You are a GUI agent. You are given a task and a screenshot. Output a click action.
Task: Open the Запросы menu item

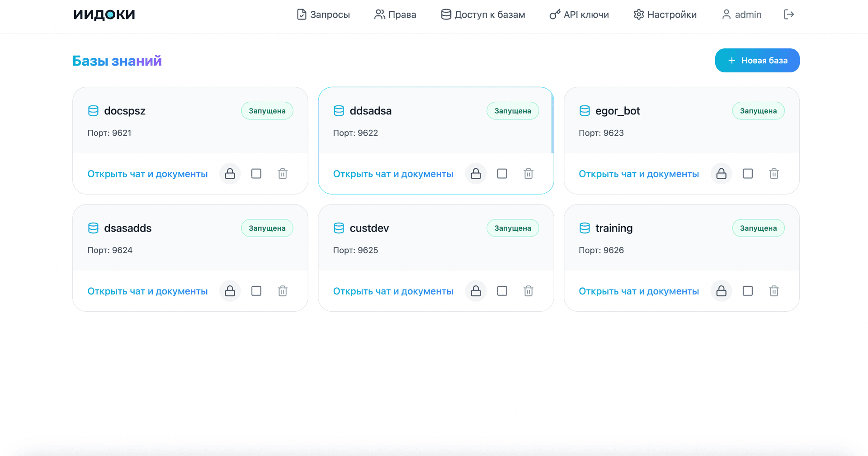coord(323,14)
